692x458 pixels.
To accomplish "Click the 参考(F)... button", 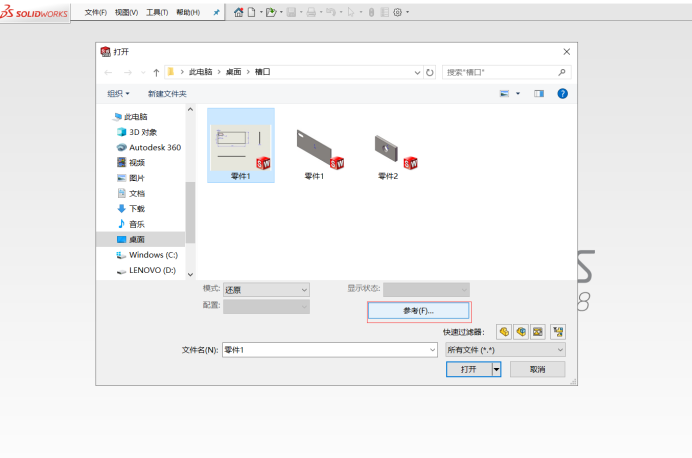I will (418, 311).
